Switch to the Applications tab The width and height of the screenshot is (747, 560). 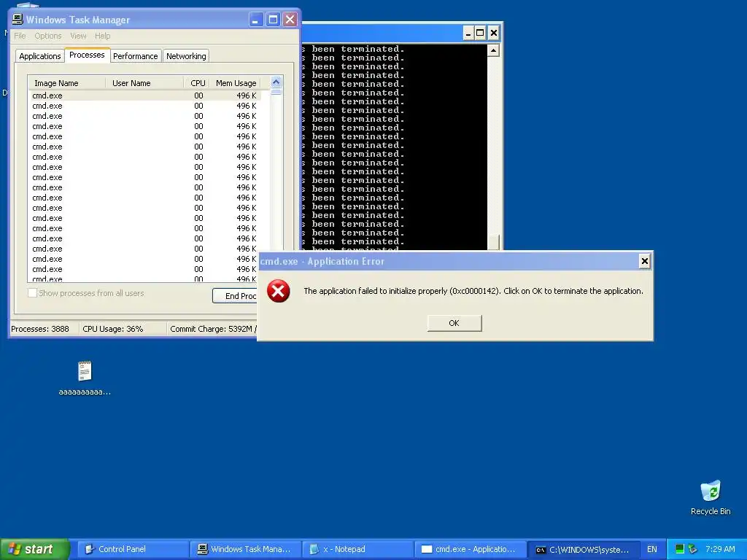(40, 56)
